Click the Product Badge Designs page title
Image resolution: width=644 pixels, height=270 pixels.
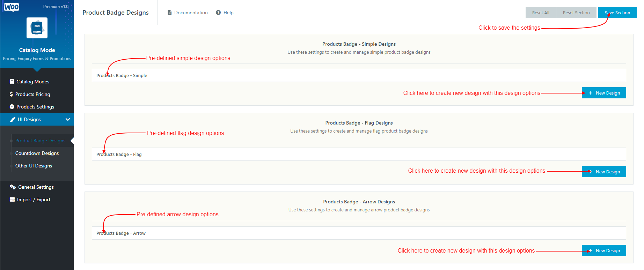point(116,13)
